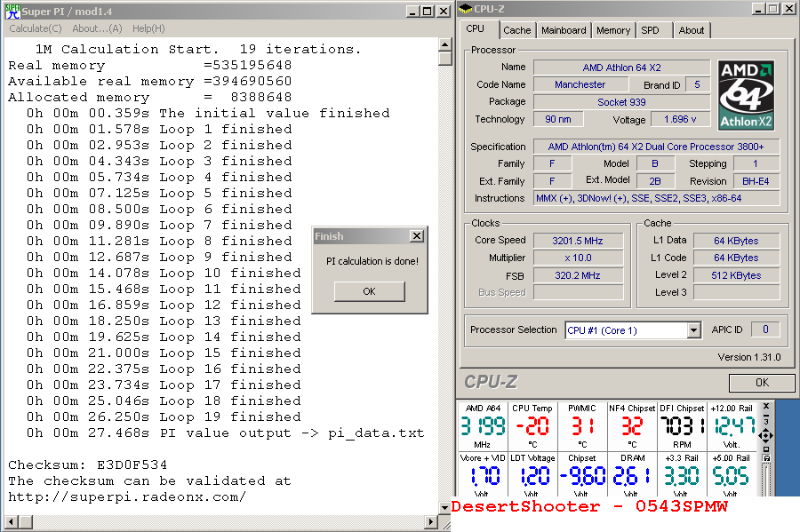Click the Voltage value 1.696 v
Viewport: 800px width, 532px height.
(680, 119)
